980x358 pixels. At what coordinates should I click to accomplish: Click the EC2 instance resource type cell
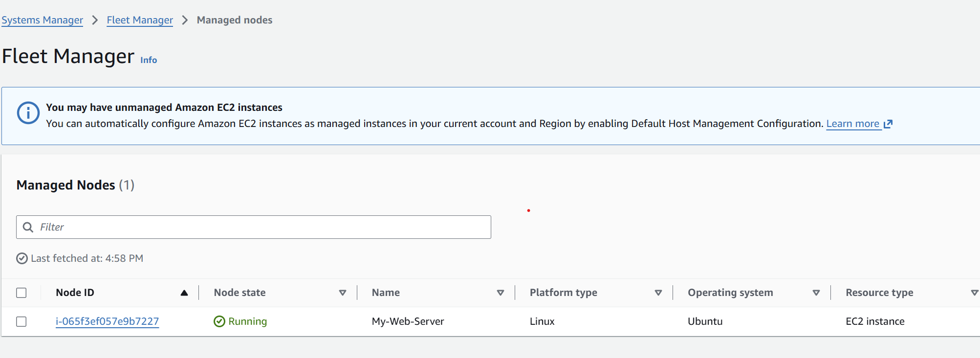(x=875, y=321)
